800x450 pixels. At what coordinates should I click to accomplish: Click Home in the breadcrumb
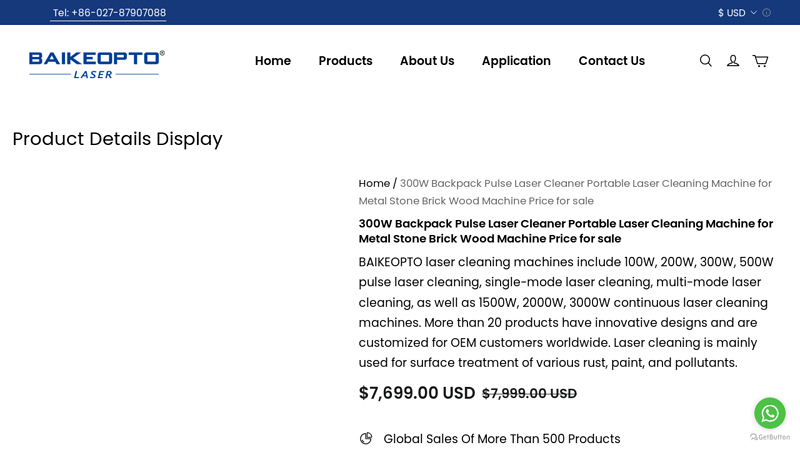(x=374, y=184)
